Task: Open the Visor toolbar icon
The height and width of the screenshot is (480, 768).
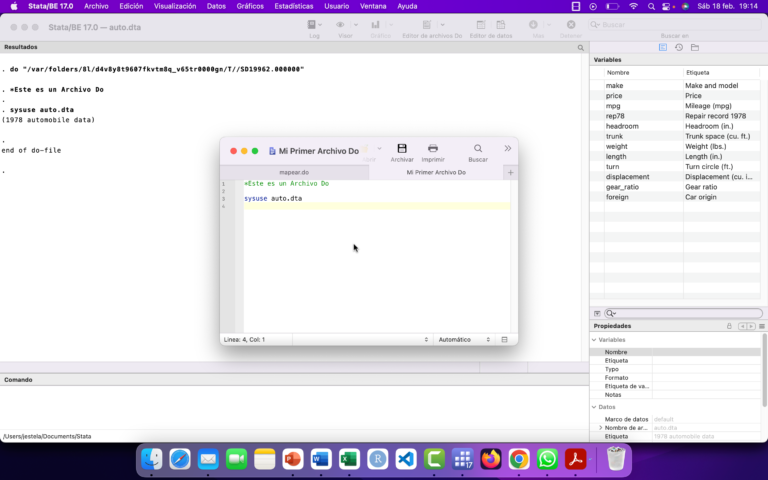Action: coord(340,24)
